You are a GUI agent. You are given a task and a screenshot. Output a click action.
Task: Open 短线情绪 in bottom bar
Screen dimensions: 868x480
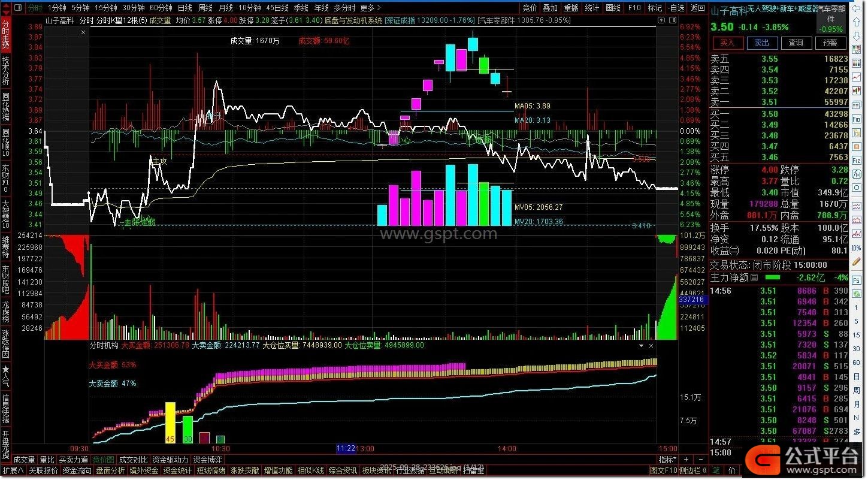coord(211,470)
